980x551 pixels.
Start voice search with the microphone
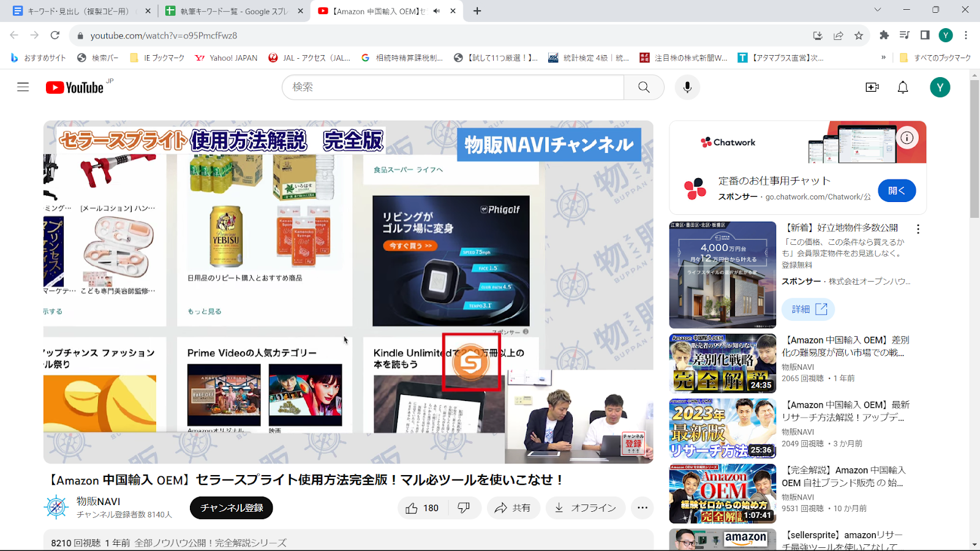[x=687, y=87]
